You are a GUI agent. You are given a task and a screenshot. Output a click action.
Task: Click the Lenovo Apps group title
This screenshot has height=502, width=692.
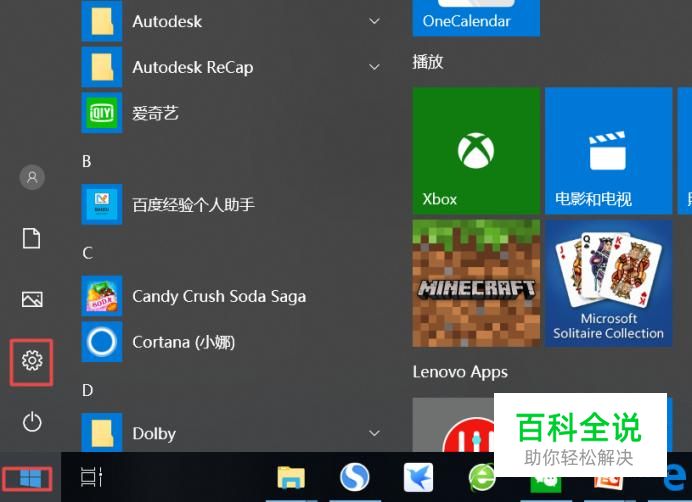click(460, 372)
